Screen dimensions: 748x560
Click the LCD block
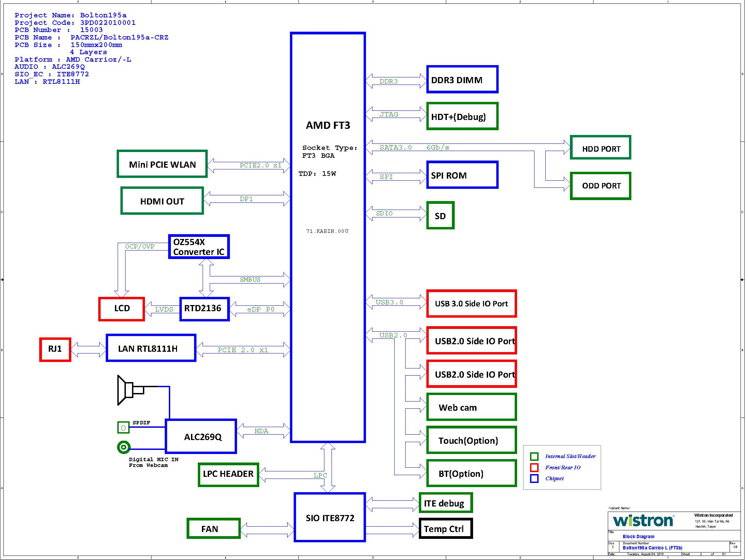[x=121, y=309]
